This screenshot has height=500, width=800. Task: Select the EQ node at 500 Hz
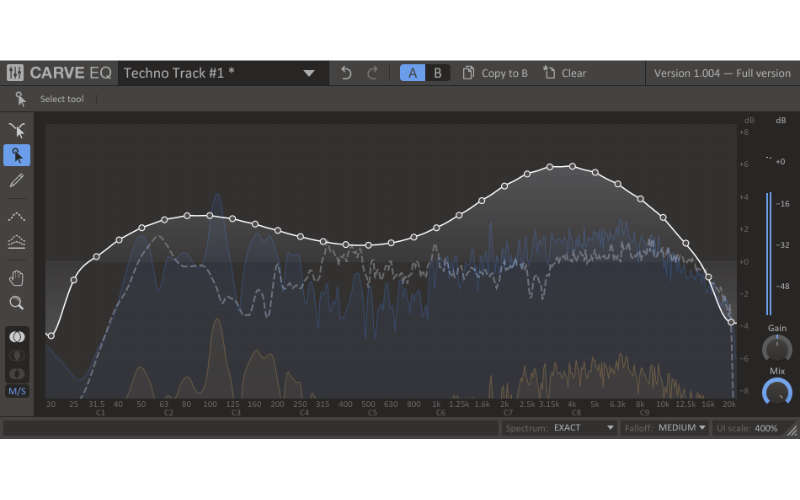(368, 245)
